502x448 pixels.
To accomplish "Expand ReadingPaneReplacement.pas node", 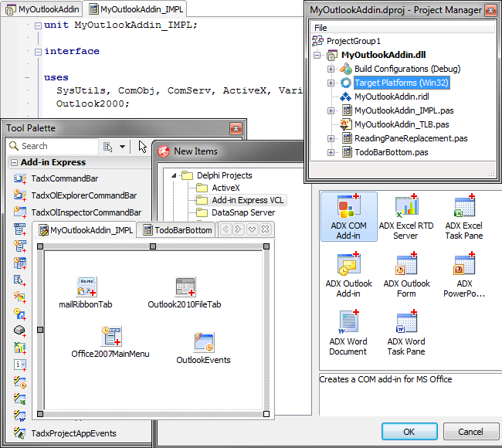I will tap(331, 138).
